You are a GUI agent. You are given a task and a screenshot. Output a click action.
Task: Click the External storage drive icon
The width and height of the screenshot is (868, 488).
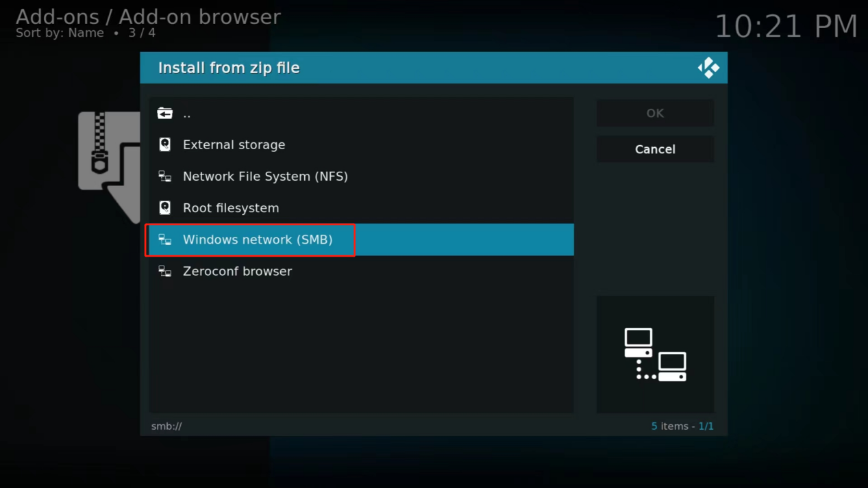tap(165, 144)
